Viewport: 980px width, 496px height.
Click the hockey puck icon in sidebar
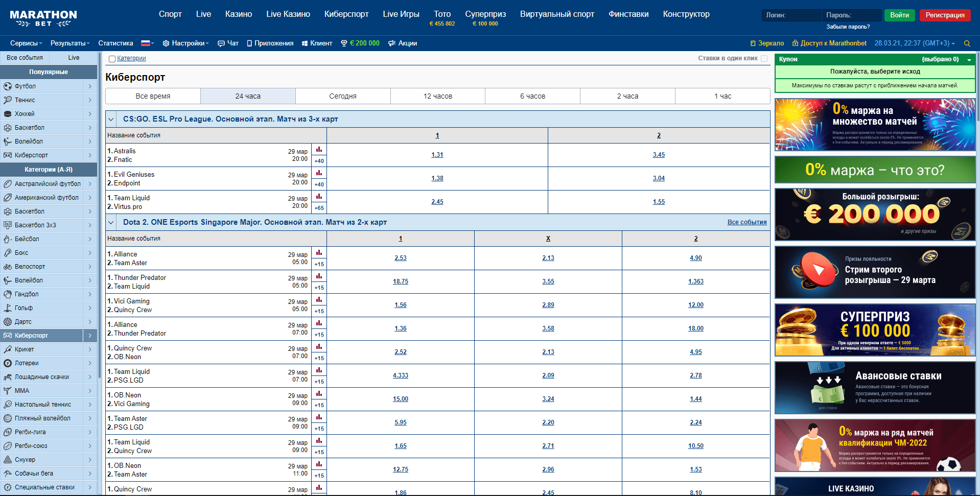click(x=8, y=114)
